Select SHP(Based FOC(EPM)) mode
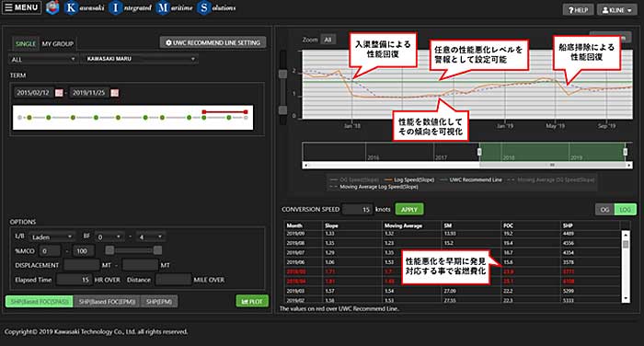The image size is (644, 346). click(x=107, y=301)
